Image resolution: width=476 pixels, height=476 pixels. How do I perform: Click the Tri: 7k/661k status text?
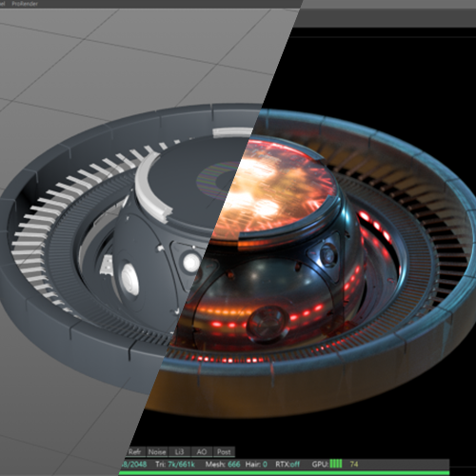pyautogui.click(x=175, y=465)
